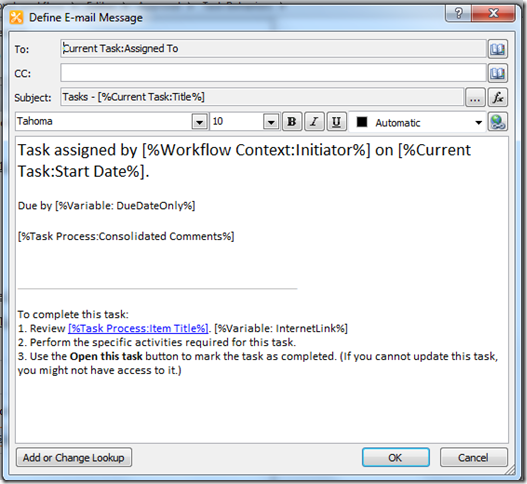Close the Define E-mail Message dialog
Image resolution: width=527 pixels, height=484 pixels.
pos(493,13)
